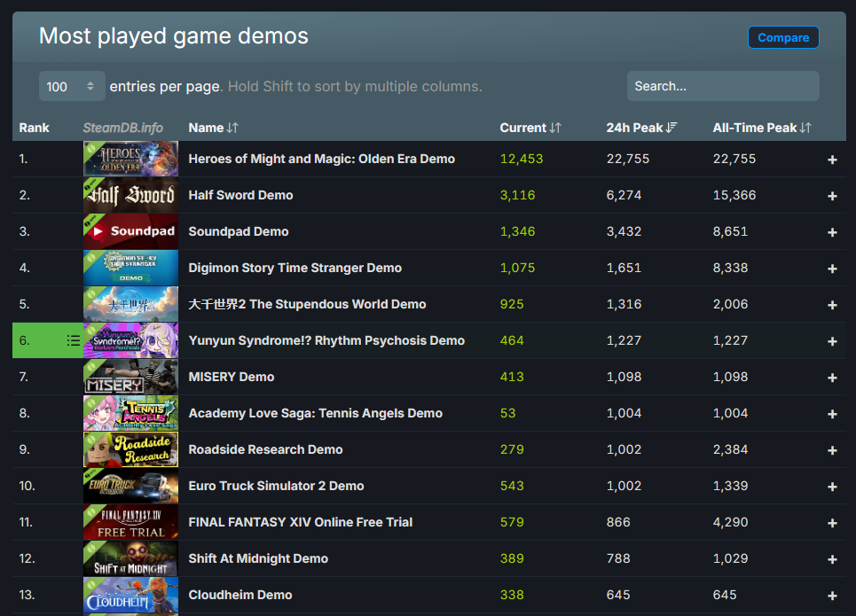Click the Tennis Angels thumbnail image
Screen dimensions: 856x616
pos(130,414)
